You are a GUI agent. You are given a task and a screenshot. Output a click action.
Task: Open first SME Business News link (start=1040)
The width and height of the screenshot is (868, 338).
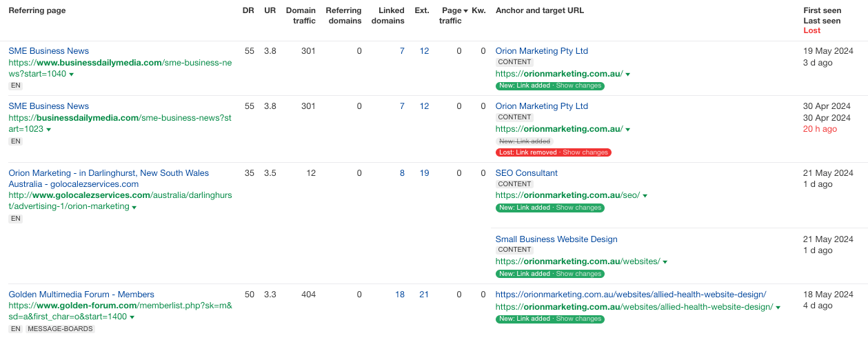pyautogui.click(x=48, y=51)
